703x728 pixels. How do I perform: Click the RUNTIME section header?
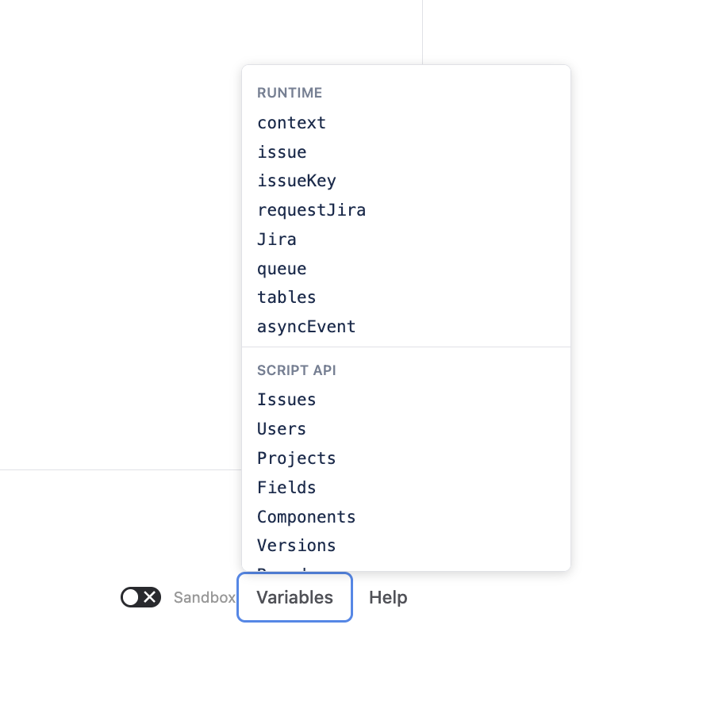click(x=290, y=93)
